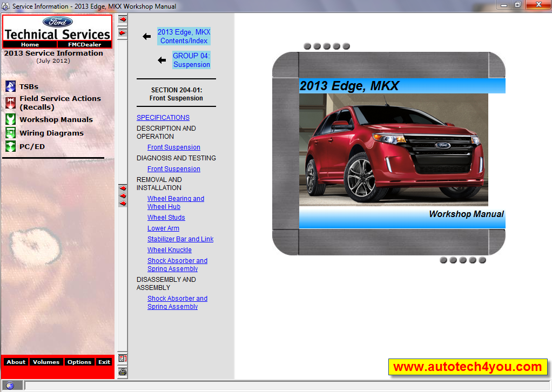Screen dimensions: 552x392
Task: Open Front Suspension under Description and Operation
Action: [x=174, y=147]
